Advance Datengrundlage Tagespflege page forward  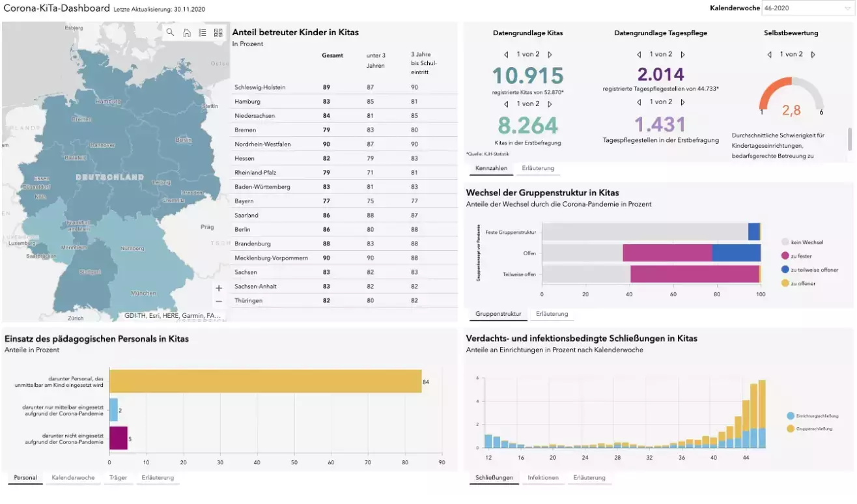(x=682, y=54)
